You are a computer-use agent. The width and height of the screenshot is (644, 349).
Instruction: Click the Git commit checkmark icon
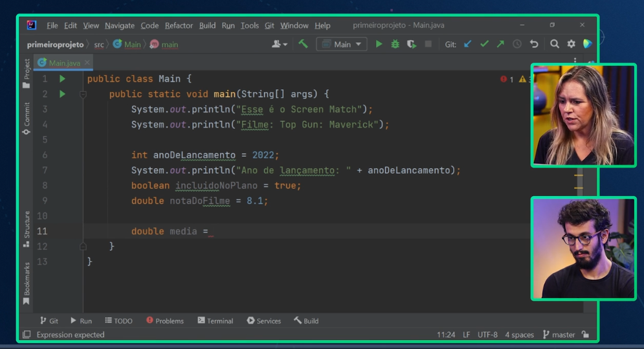(x=484, y=44)
